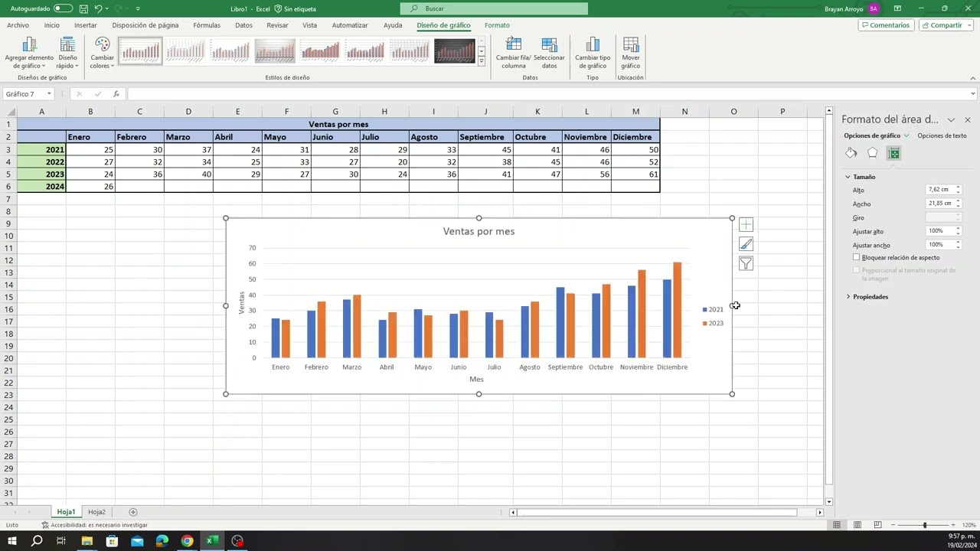Open format pane options chevron
This screenshot has width=980, height=551.
click(951, 120)
